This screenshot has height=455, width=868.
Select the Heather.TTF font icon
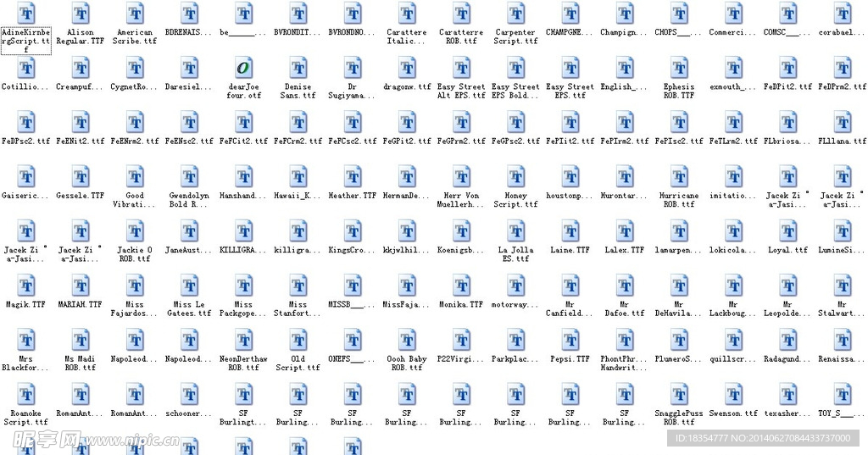[353, 176]
